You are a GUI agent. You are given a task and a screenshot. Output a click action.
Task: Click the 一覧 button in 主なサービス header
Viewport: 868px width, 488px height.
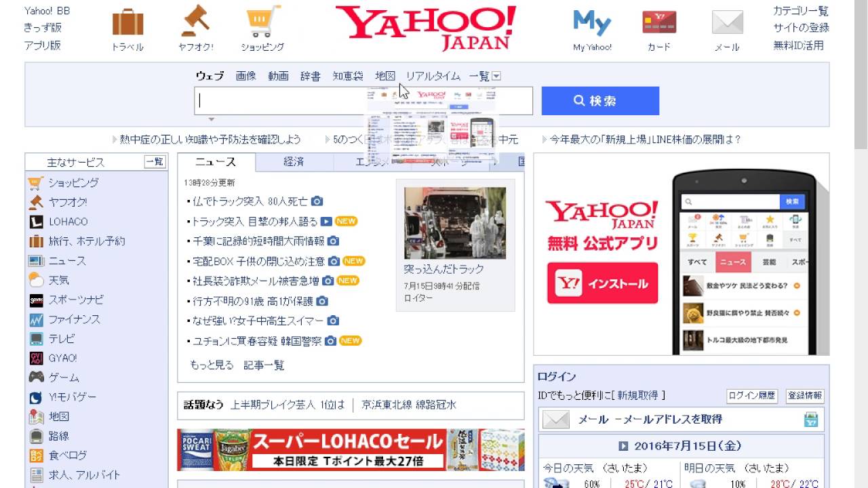point(155,162)
